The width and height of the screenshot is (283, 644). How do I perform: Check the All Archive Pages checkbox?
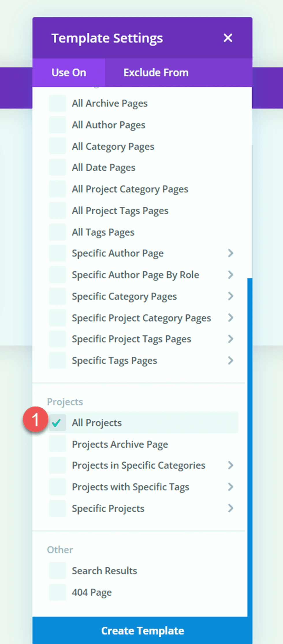(x=57, y=103)
